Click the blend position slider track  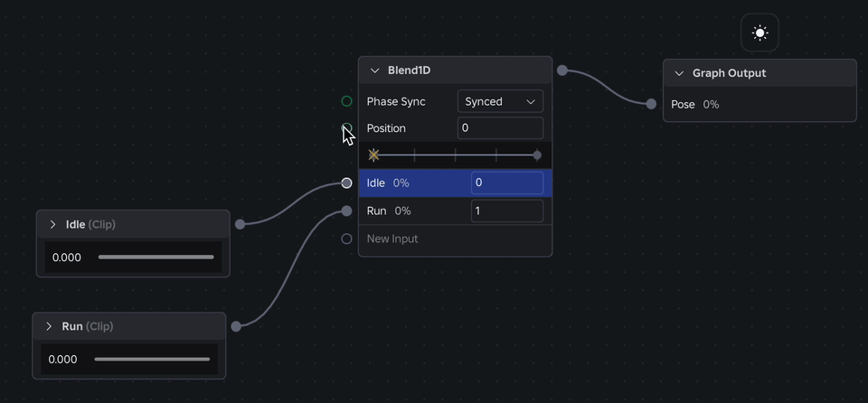(455, 155)
